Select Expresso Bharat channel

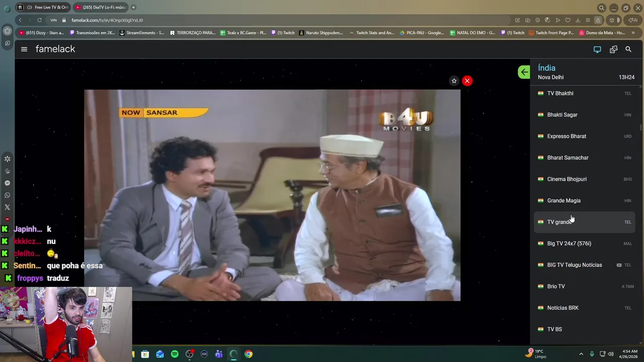584,136
